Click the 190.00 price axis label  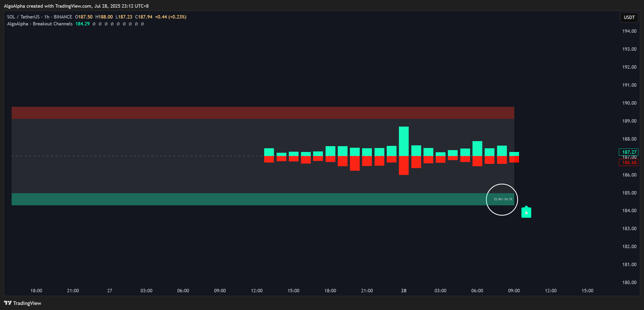click(629, 103)
